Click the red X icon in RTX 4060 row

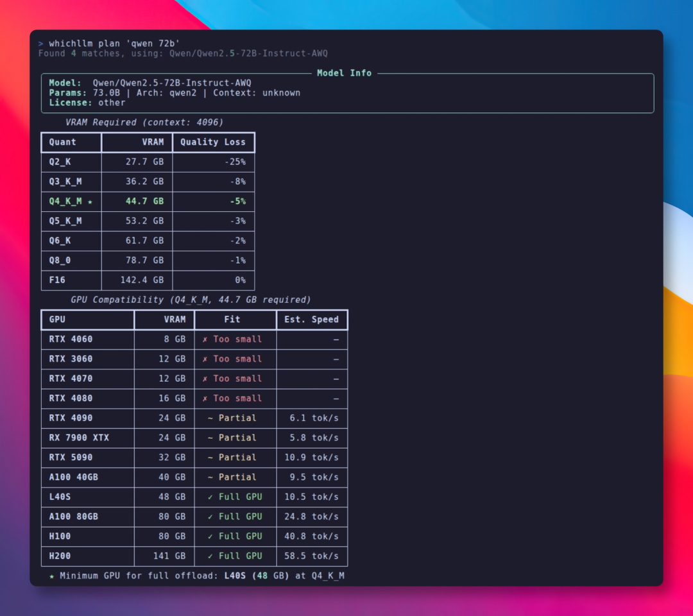205,340
